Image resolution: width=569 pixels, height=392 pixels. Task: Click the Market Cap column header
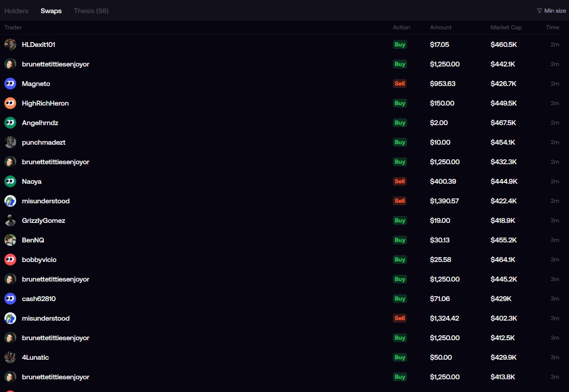(x=506, y=27)
